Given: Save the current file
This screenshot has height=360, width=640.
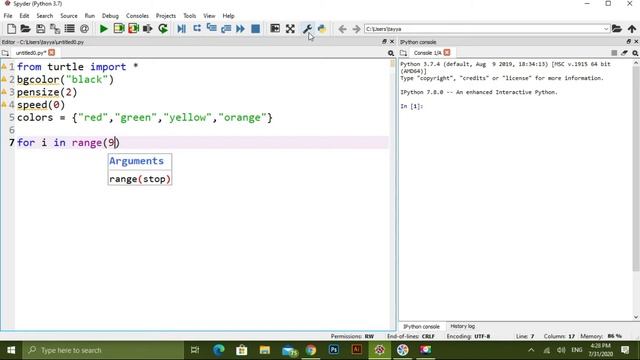Looking at the screenshot, I should coord(40,29).
